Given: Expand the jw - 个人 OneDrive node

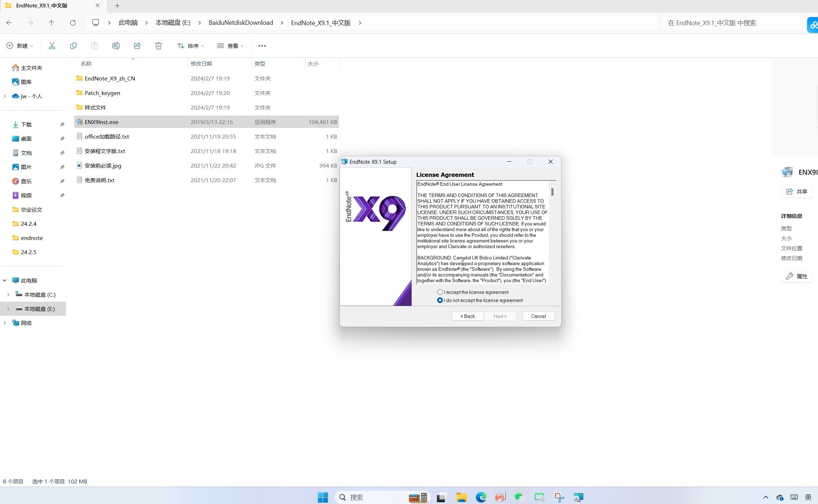Looking at the screenshot, I should coord(5,96).
